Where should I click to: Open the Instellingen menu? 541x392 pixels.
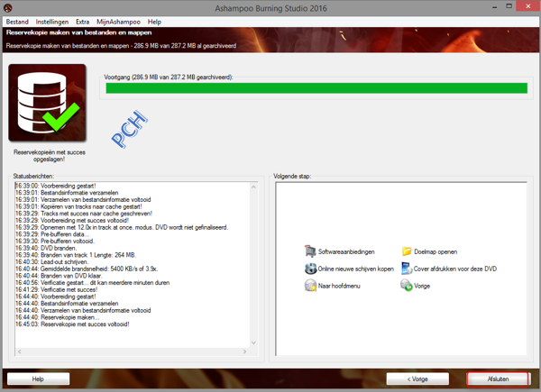[x=52, y=22]
